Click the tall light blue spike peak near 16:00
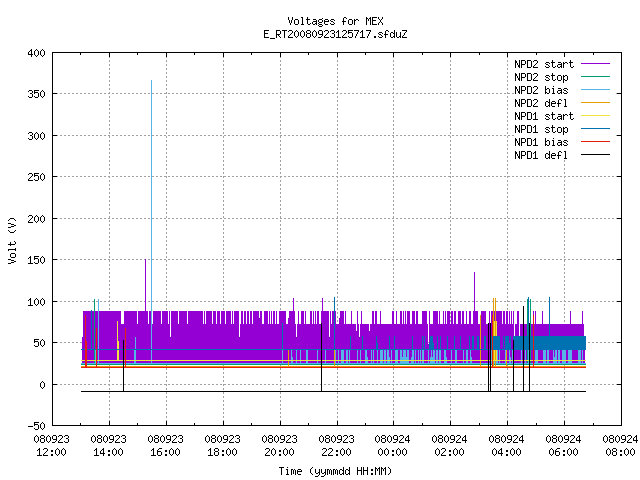This screenshot has width=640, height=480. point(151,81)
